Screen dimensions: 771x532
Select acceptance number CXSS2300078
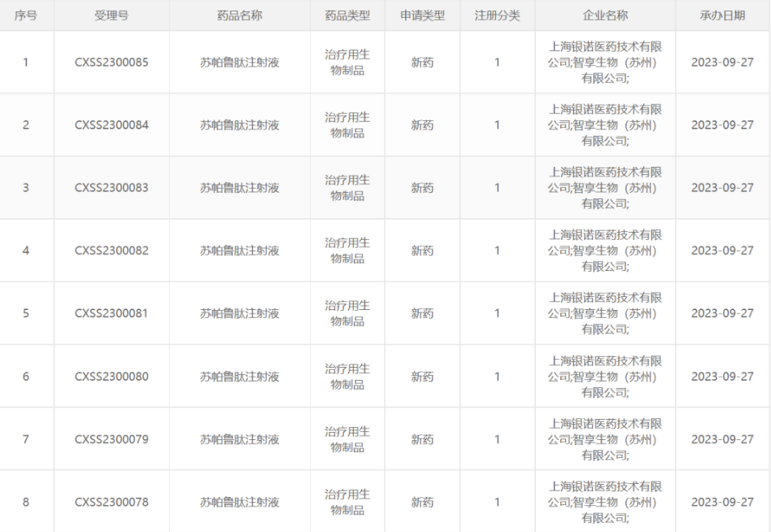[111, 503]
